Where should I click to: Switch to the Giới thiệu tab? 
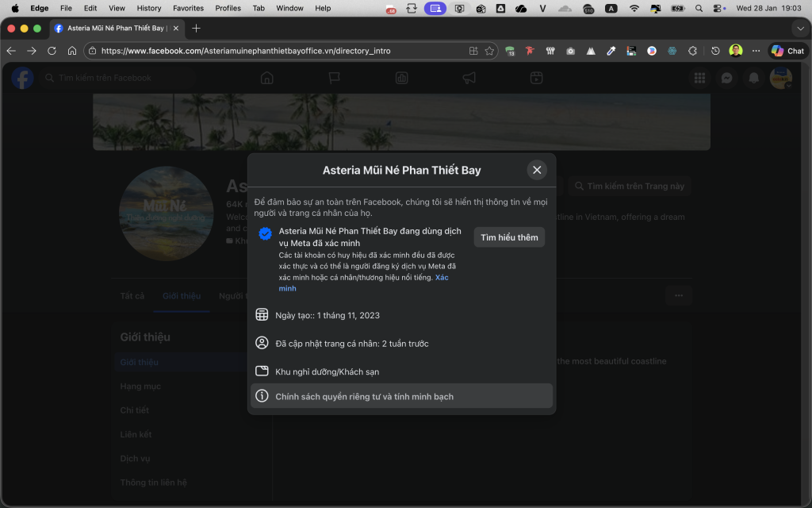tap(182, 296)
